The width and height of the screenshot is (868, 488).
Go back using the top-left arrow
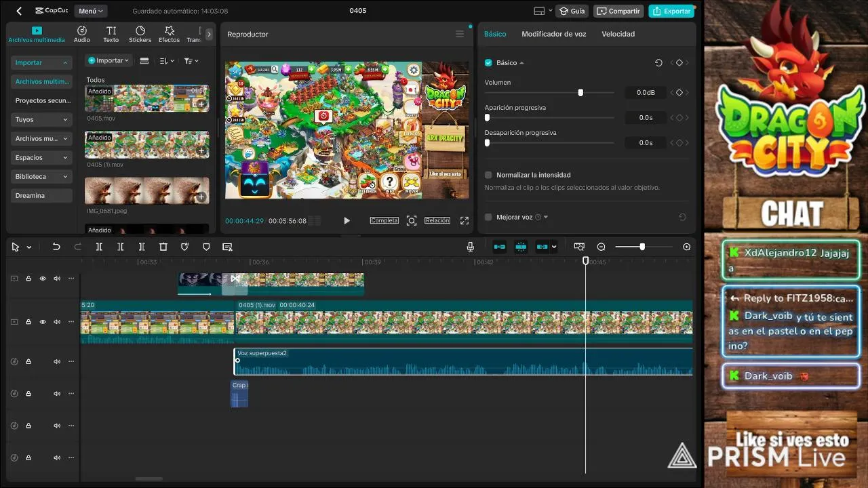[19, 11]
